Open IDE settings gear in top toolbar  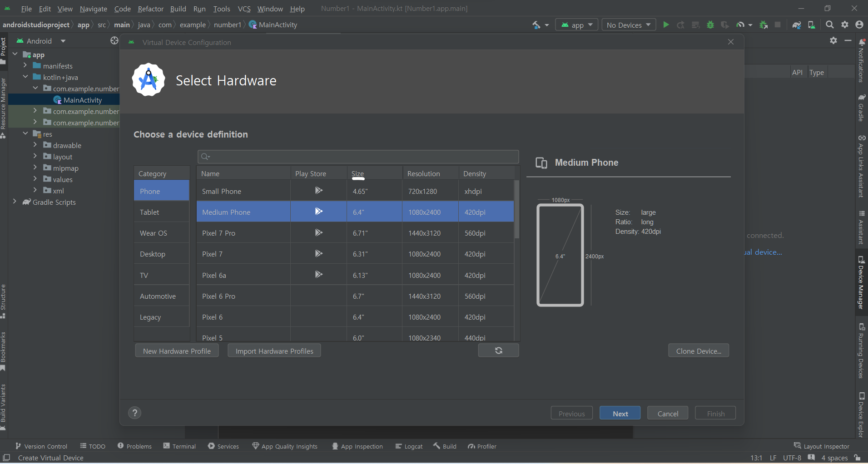[x=845, y=25]
